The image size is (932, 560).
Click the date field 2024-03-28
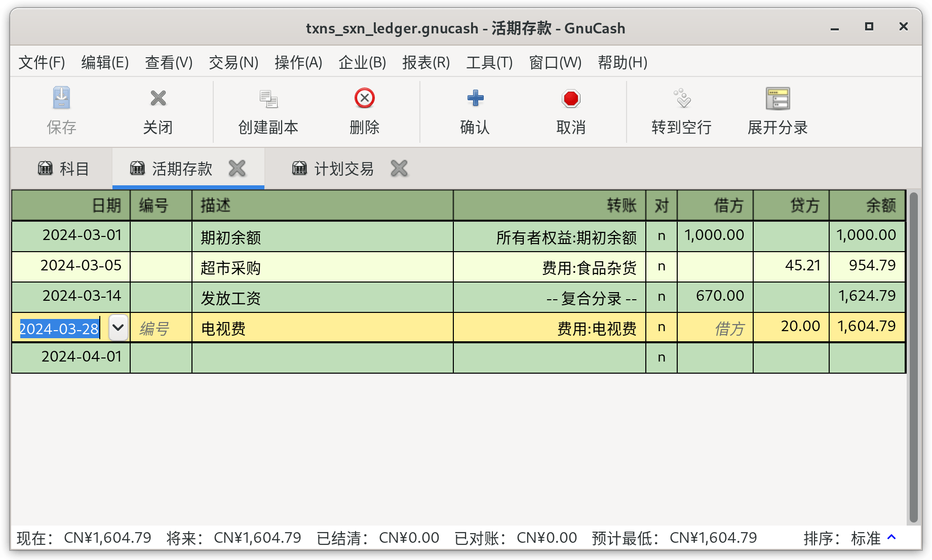(59, 328)
